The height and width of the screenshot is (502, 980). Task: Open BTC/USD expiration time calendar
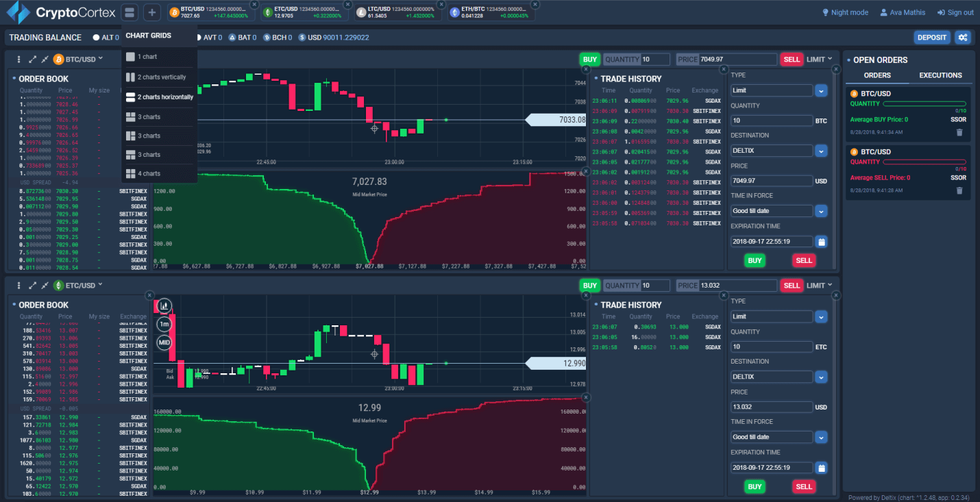(821, 242)
